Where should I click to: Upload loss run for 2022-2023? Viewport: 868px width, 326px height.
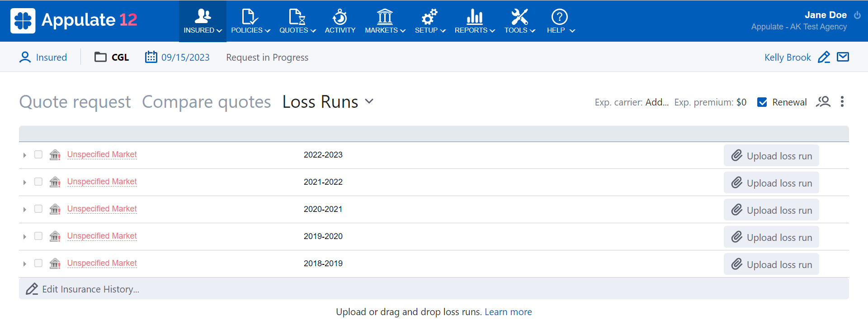(x=771, y=156)
